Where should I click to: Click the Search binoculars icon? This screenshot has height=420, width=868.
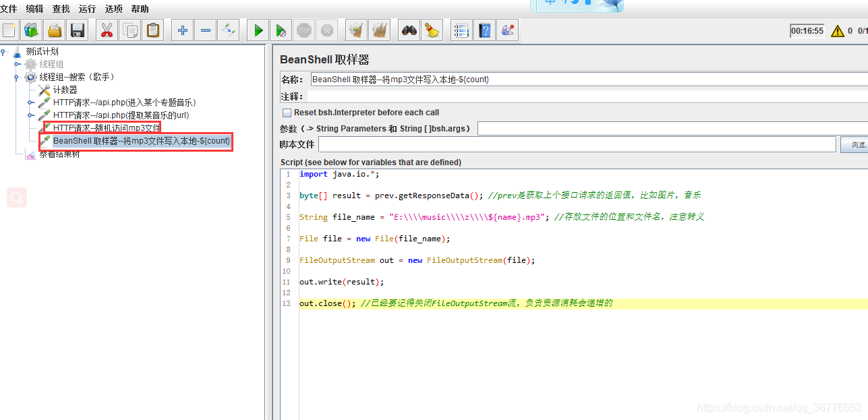409,30
